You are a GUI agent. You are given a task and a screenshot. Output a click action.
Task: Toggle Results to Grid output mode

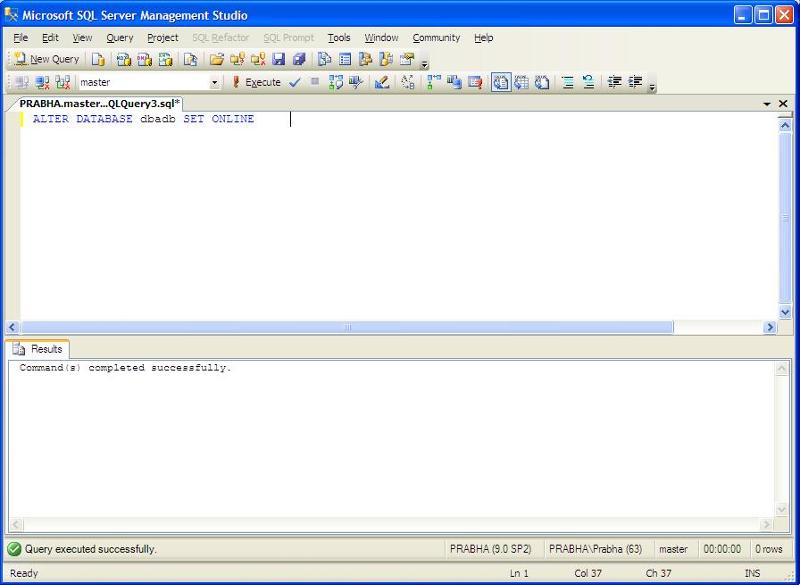[x=521, y=83]
